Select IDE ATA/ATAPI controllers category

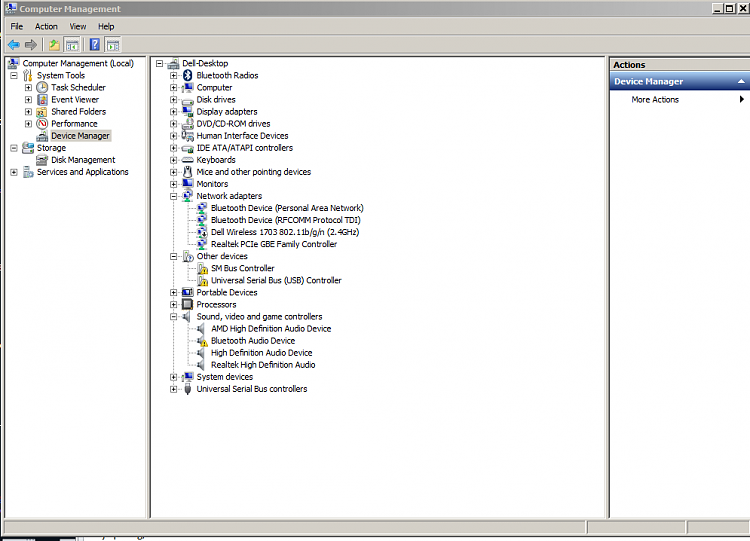pos(244,148)
